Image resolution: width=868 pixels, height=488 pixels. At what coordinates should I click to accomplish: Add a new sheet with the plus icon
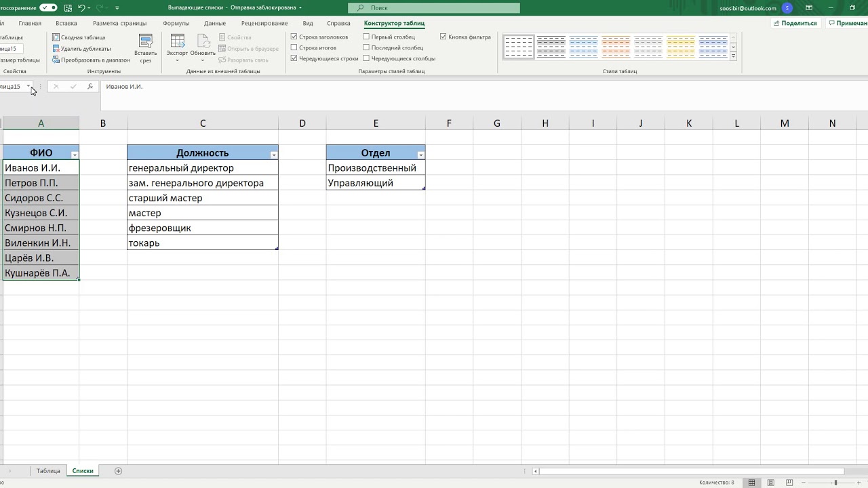[x=118, y=471]
